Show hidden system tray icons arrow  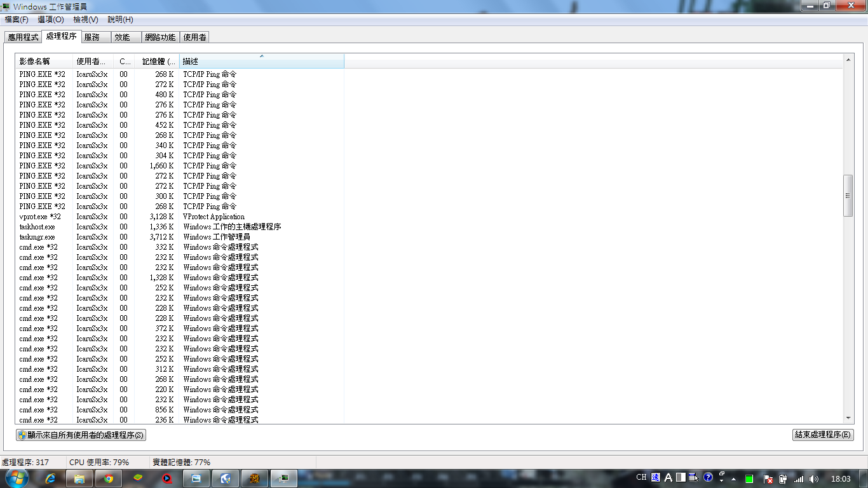pos(734,478)
